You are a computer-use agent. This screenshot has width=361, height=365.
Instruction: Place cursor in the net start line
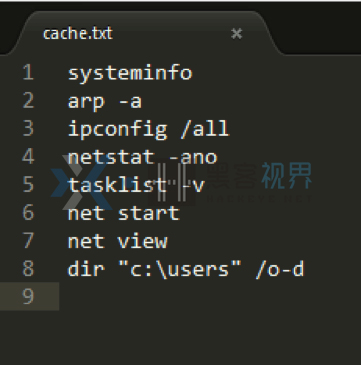click(x=124, y=213)
